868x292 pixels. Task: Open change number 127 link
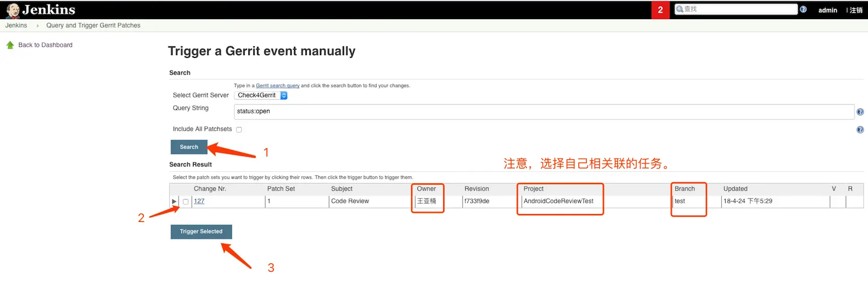click(199, 201)
